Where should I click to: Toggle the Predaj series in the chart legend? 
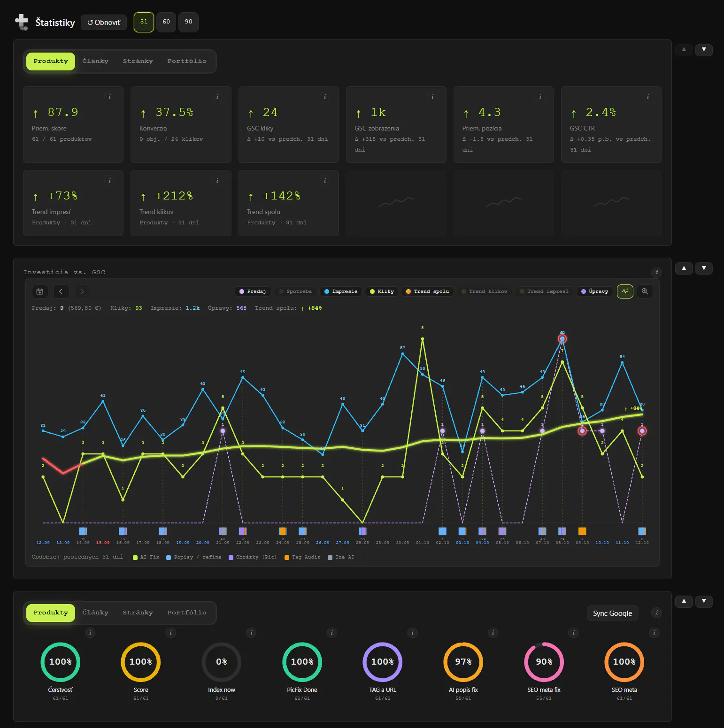pos(253,291)
